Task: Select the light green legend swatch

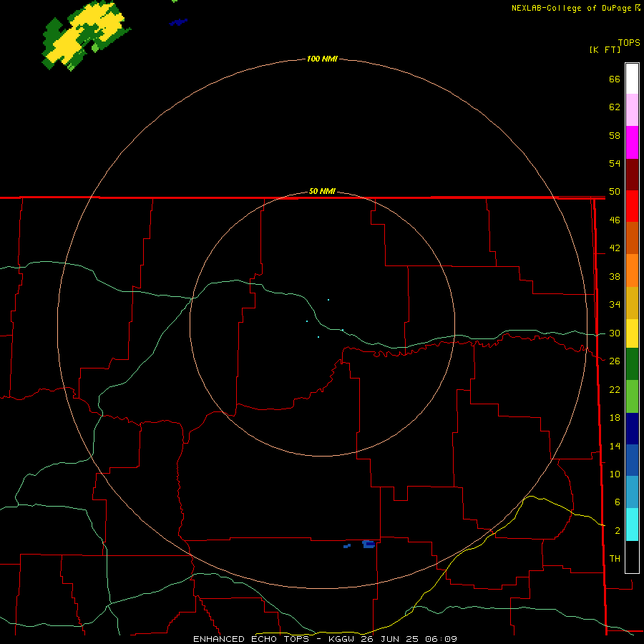Action: pyautogui.click(x=632, y=396)
